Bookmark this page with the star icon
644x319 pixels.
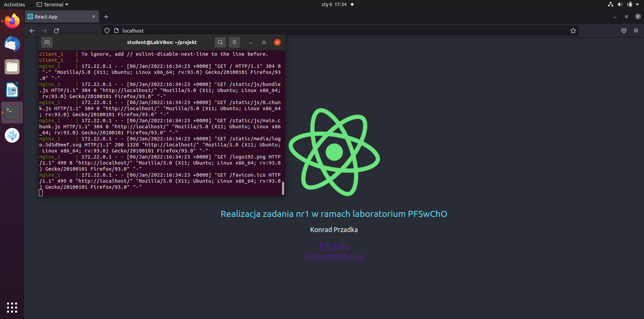(573, 31)
